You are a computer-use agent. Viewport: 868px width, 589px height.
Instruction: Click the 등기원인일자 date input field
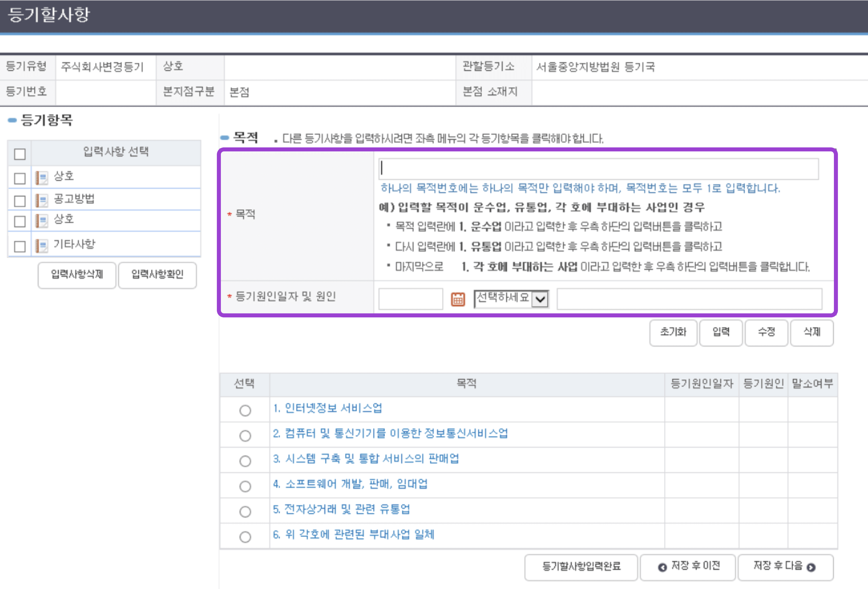tap(410, 299)
